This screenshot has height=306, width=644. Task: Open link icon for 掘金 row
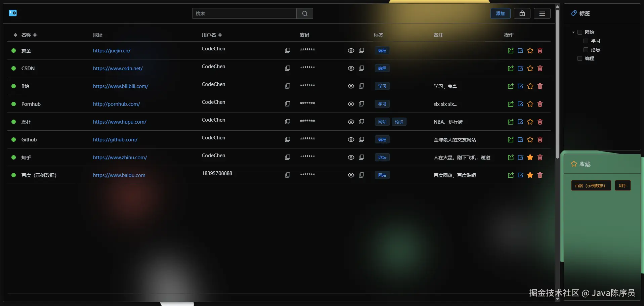pos(511,50)
